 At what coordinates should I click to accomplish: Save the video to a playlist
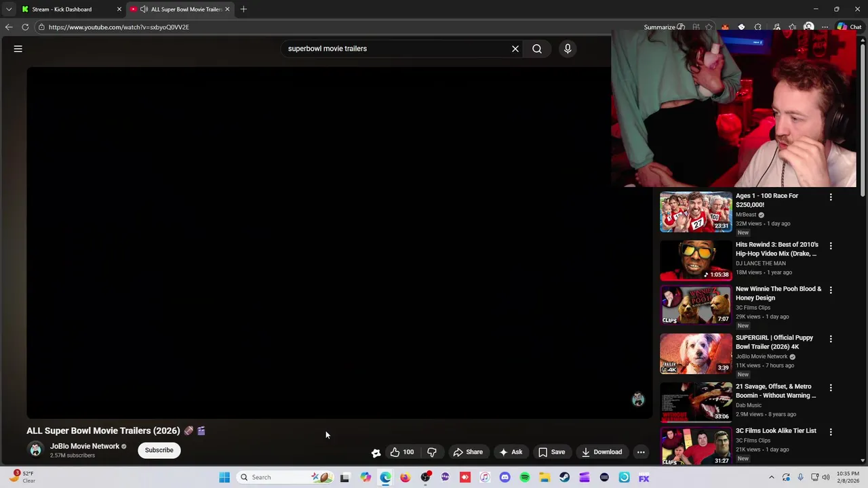point(551,452)
